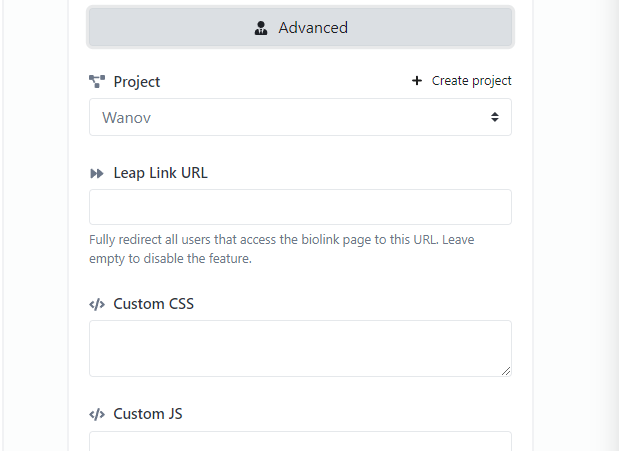Click the word Wanov in Project selector
The width and height of the screenshot is (619, 451).
(x=126, y=117)
